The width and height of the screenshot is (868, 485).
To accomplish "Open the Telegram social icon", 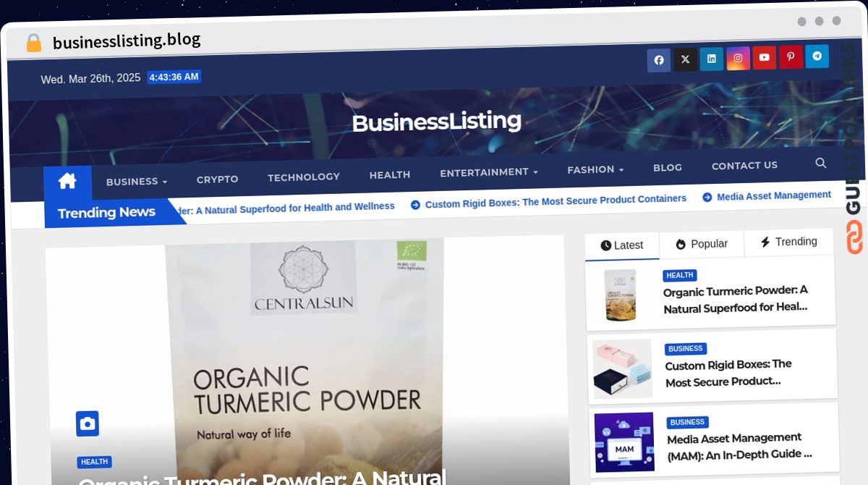I will [817, 56].
